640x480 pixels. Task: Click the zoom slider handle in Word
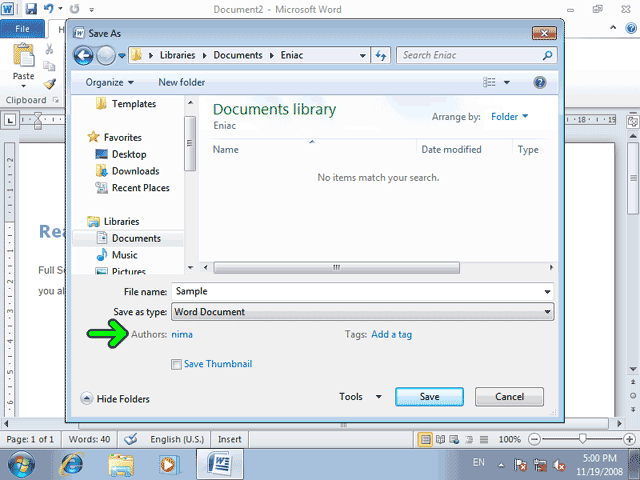(582, 439)
